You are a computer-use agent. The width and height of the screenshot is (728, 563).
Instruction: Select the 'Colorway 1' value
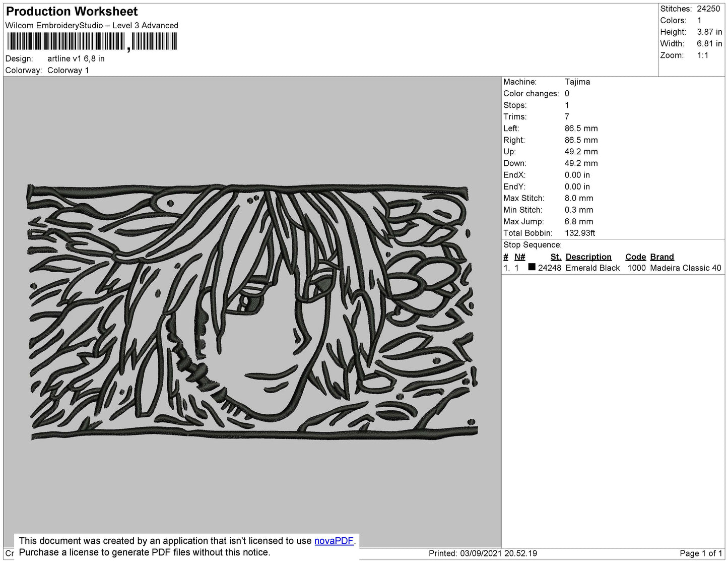pos(68,70)
